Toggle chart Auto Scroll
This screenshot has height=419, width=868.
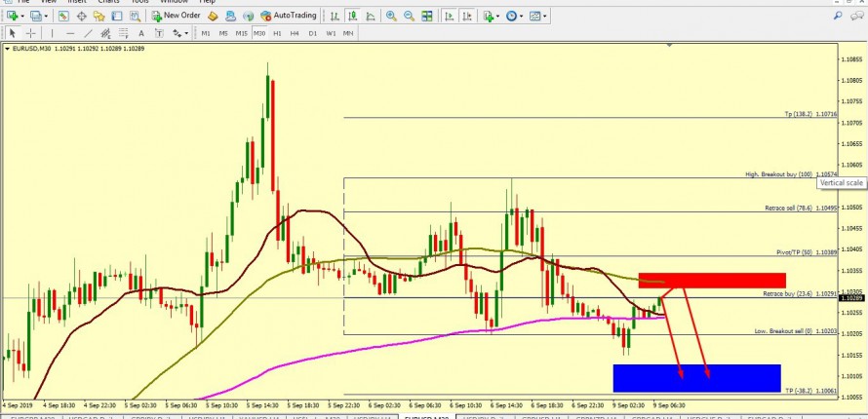449,17
